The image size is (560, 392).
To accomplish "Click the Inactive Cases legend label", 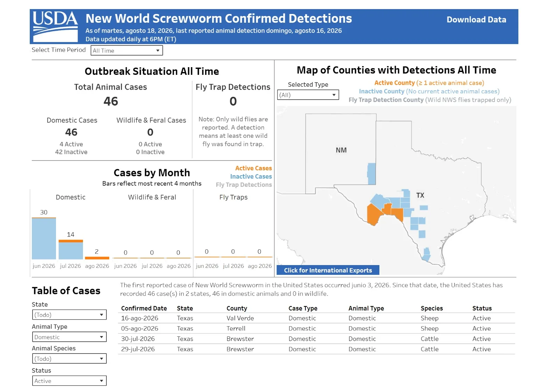I will pos(251,177).
